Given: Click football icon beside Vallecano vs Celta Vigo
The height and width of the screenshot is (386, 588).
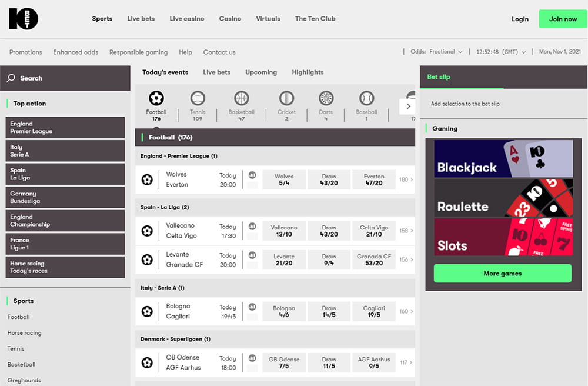Looking at the screenshot, I should [147, 231].
